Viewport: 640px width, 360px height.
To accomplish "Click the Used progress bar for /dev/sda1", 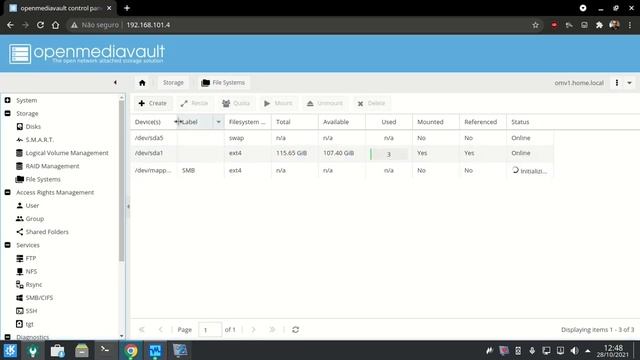I will click(389, 154).
